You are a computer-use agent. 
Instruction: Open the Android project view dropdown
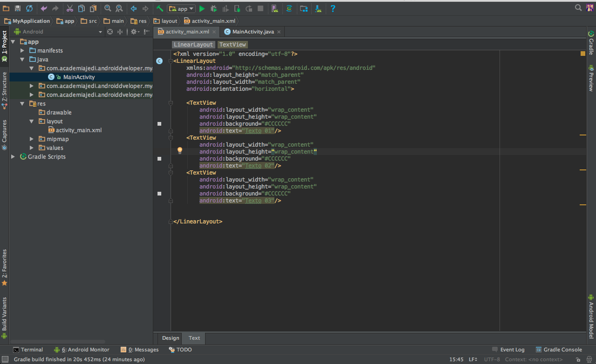click(100, 32)
